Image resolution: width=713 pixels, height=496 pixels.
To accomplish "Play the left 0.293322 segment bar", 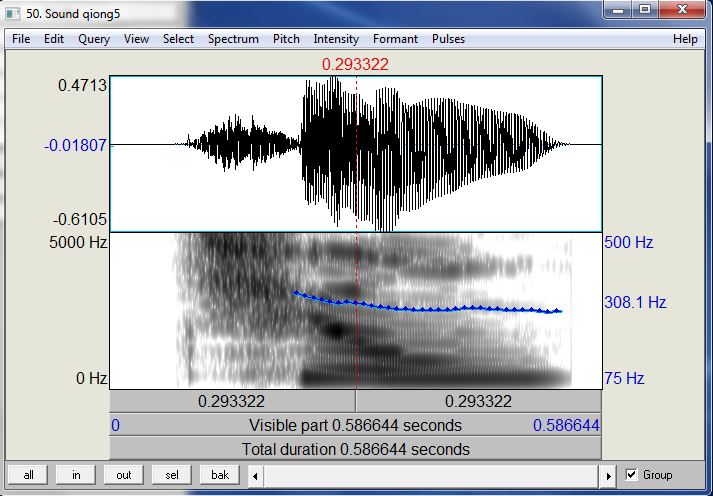I will coord(232,401).
